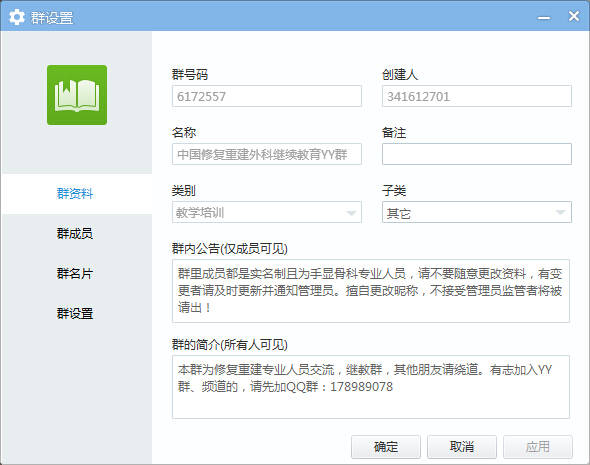Select the 群设置 sidebar tab
The width and height of the screenshot is (590, 465).
click(76, 313)
